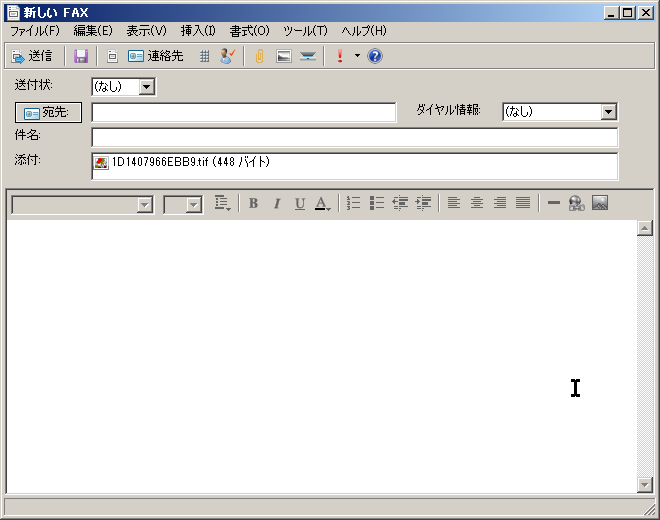The height and width of the screenshot is (520, 660).
Task: Maximize the 新しい FAX window
Action: point(628,13)
